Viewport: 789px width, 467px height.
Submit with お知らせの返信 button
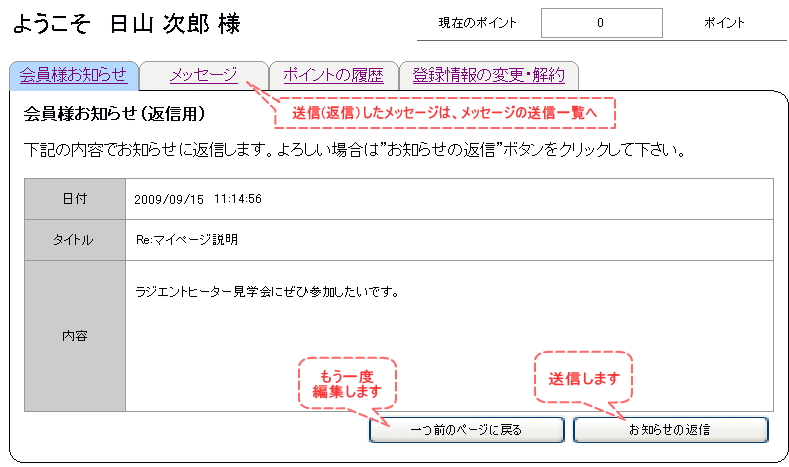pyautogui.click(x=670, y=430)
